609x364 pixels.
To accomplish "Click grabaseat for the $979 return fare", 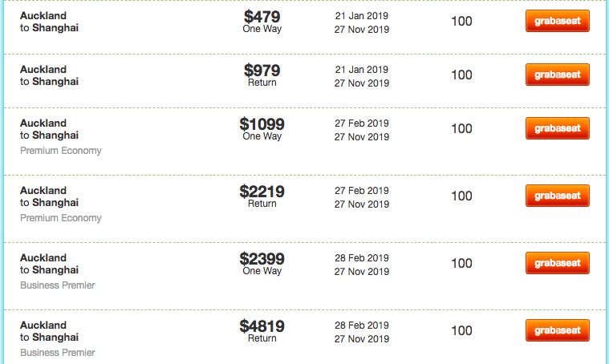I will (558, 75).
